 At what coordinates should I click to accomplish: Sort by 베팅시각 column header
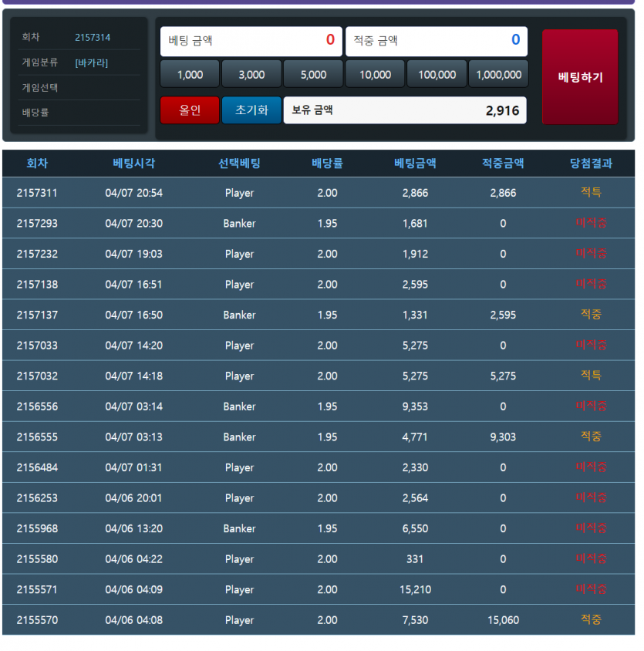133,164
